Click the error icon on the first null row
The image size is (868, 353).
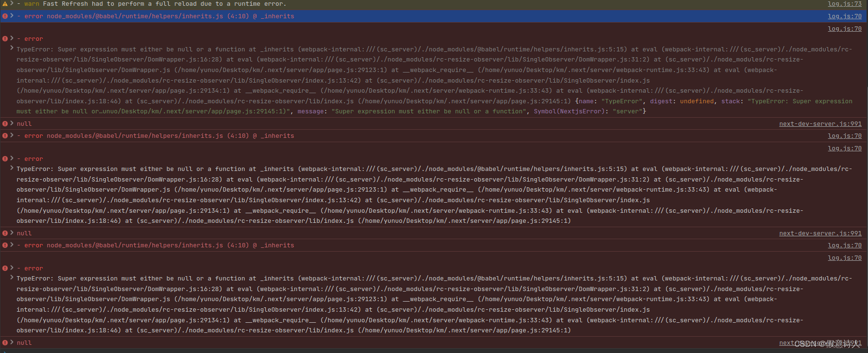click(x=5, y=123)
